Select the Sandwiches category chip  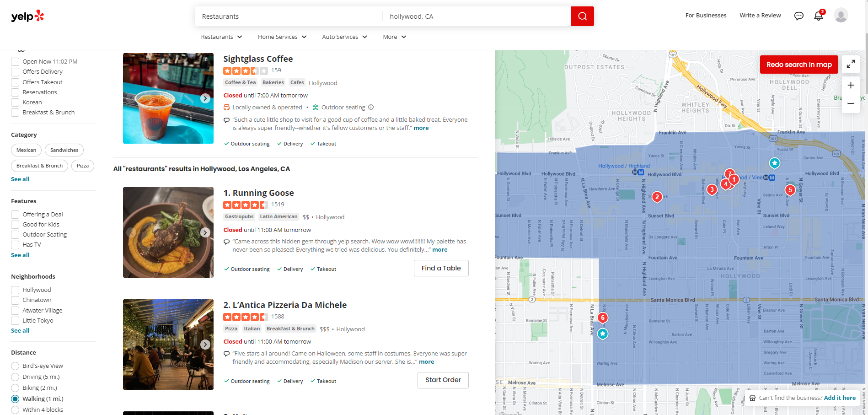point(64,150)
